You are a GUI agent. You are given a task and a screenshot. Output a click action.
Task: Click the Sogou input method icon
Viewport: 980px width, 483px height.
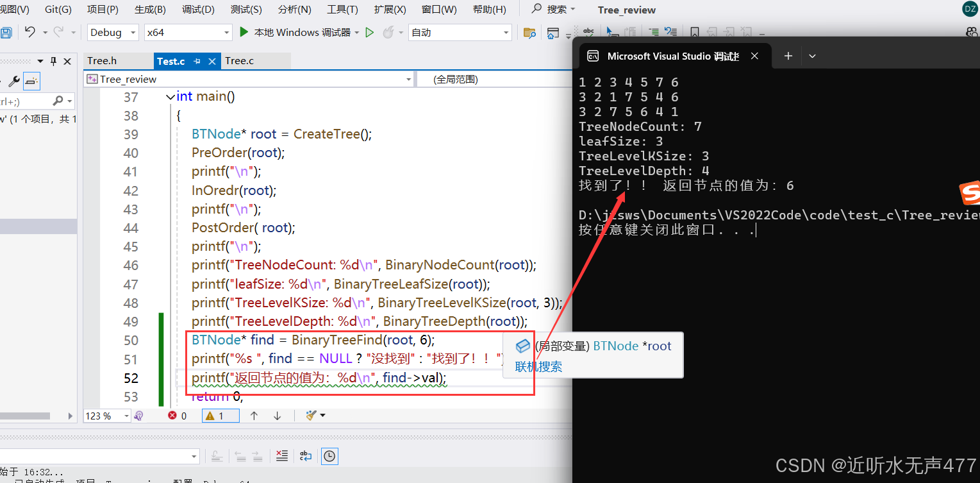tap(969, 192)
